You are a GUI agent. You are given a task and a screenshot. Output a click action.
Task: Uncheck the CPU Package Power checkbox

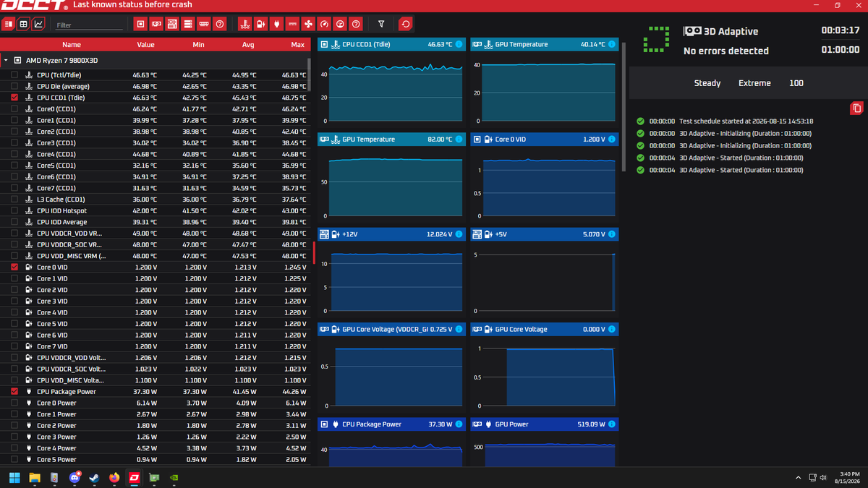15,392
